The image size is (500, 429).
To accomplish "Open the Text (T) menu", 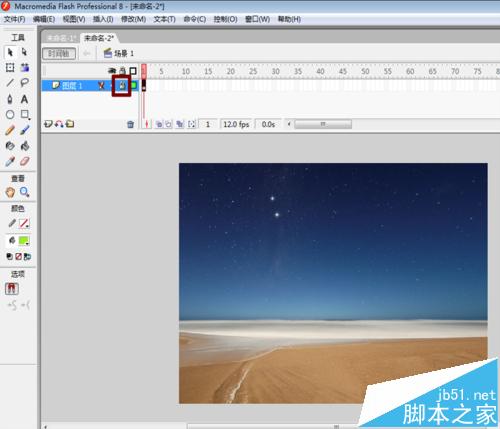I will 164,19.
